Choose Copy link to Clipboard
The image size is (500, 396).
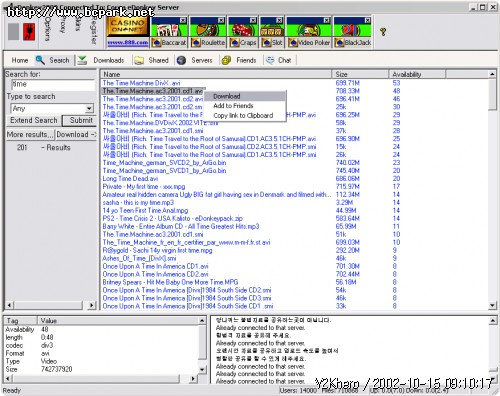coord(245,115)
